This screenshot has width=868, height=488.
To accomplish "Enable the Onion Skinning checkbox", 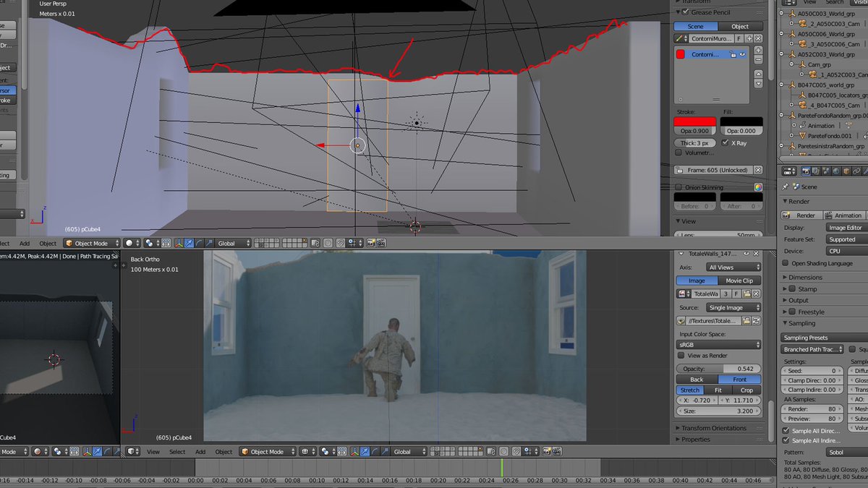I will [678, 187].
